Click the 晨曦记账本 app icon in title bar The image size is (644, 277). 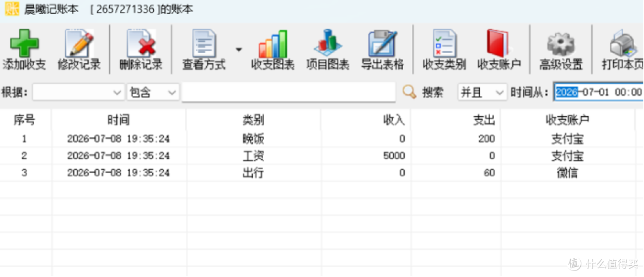(x=11, y=8)
